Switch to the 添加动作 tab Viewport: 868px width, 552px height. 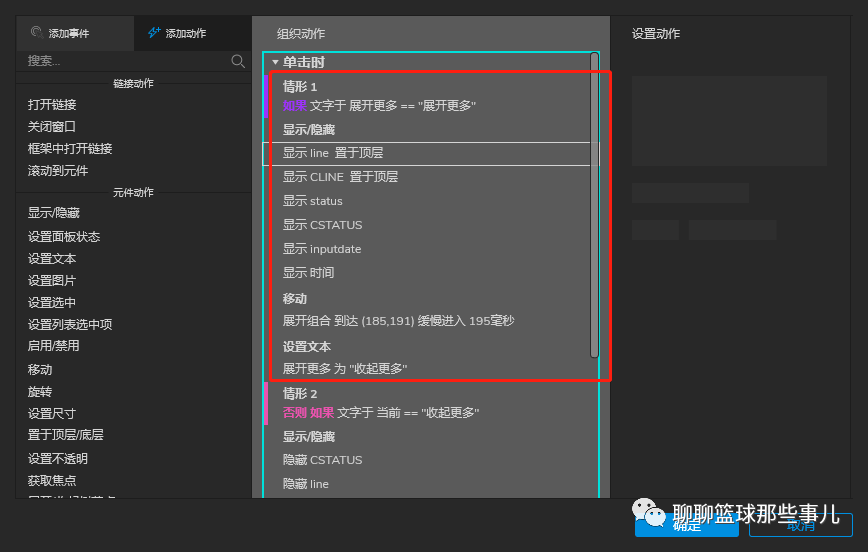[192, 33]
